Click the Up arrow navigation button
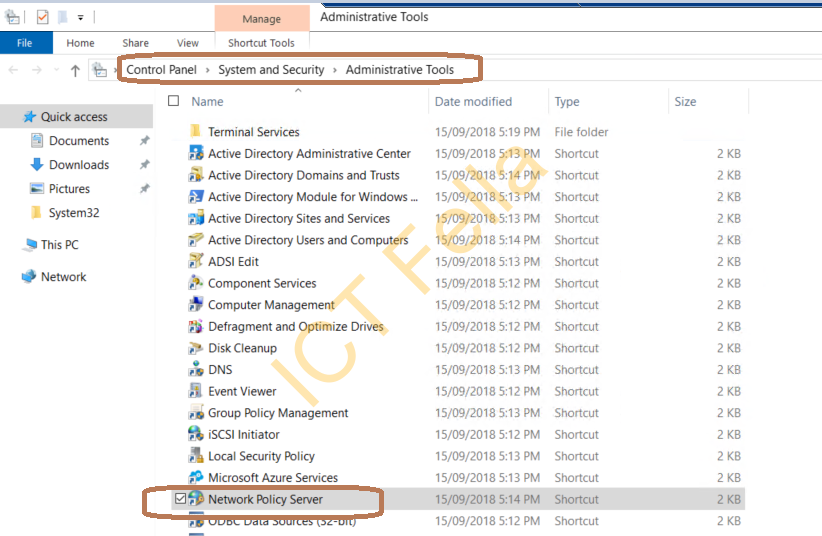This screenshot has width=822, height=536. (x=75, y=70)
